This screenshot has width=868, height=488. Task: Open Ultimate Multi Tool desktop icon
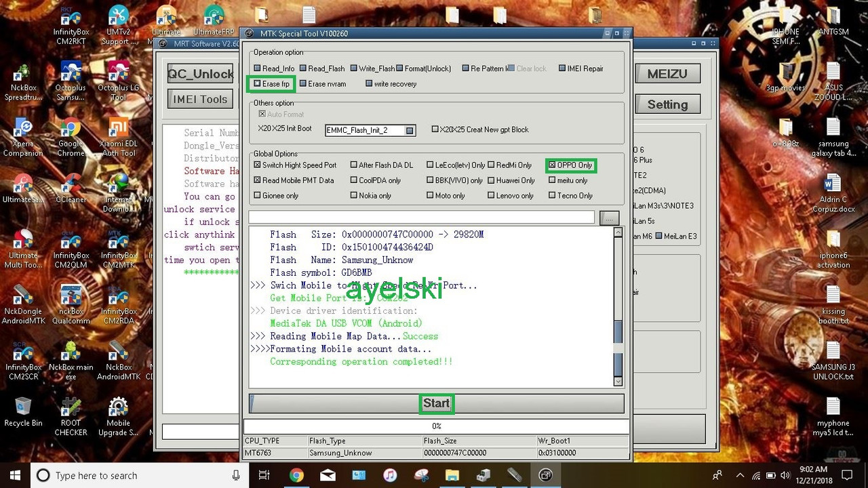24,250
